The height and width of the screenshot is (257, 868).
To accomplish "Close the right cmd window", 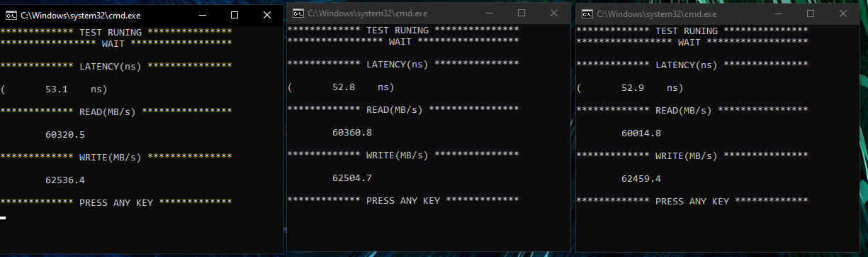I will pyautogui.click(x=843, y=13).
